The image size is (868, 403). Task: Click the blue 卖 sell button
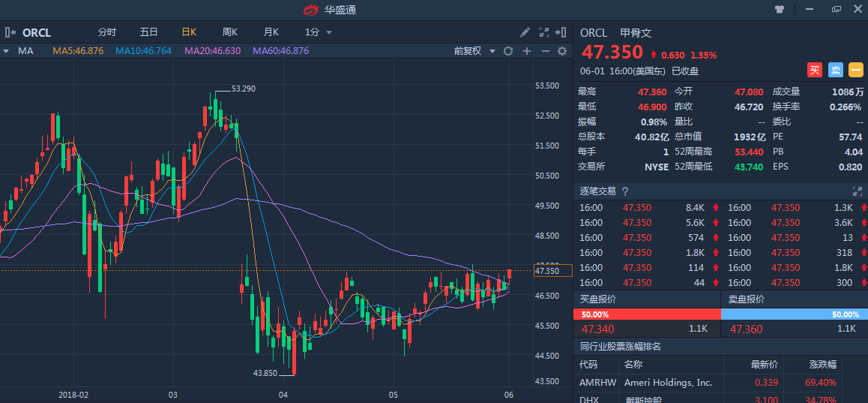(x=836, y=70)
